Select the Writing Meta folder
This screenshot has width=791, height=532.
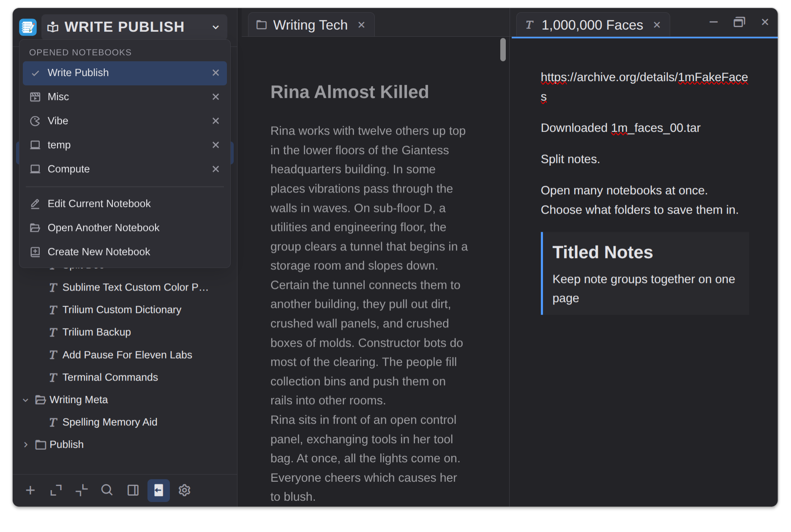(x=79, y=400)
